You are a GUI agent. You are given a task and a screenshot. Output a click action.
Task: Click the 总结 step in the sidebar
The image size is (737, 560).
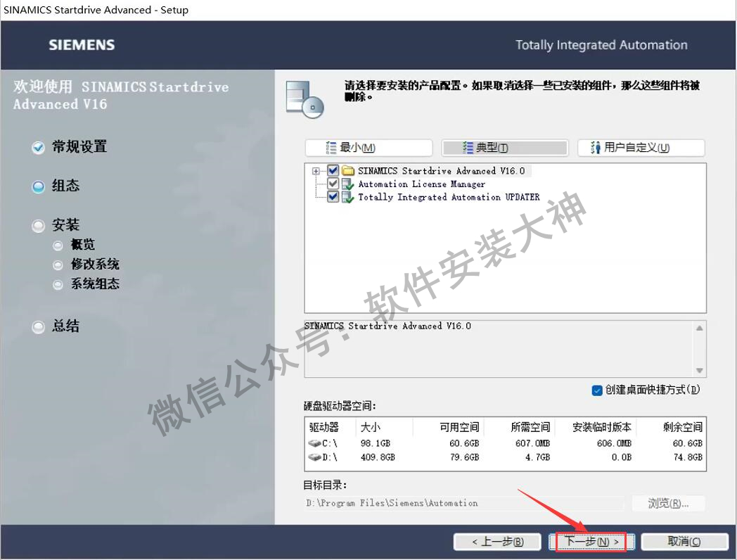[65, 326]
